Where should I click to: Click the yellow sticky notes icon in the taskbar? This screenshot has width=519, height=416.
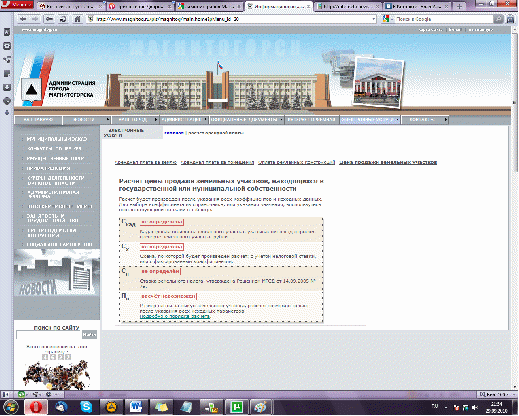[x=161, y=407]
